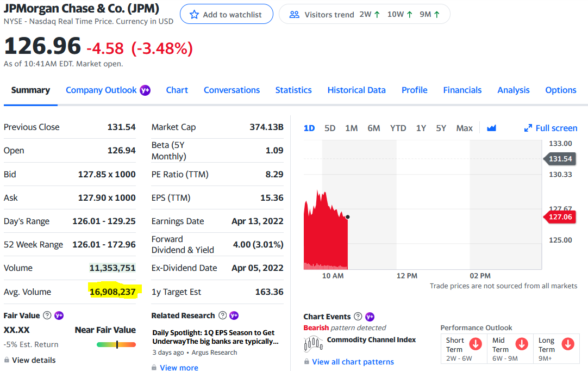Viewport: 588px width, 371px height.
Task: Click the Ex-Dividend Date value Apr 05, 2022
Action: (257, 268)
